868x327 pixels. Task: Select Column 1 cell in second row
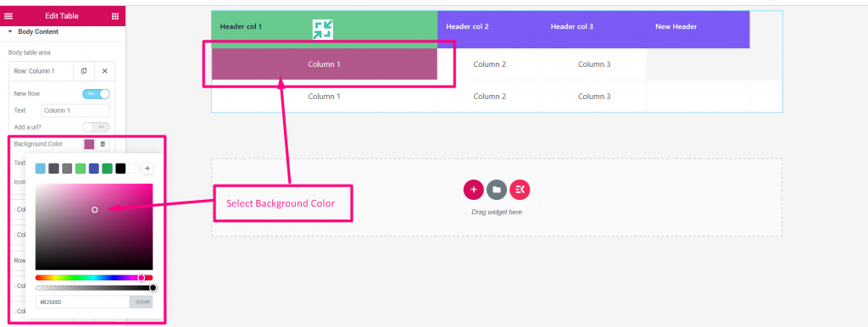coord(325,97)
